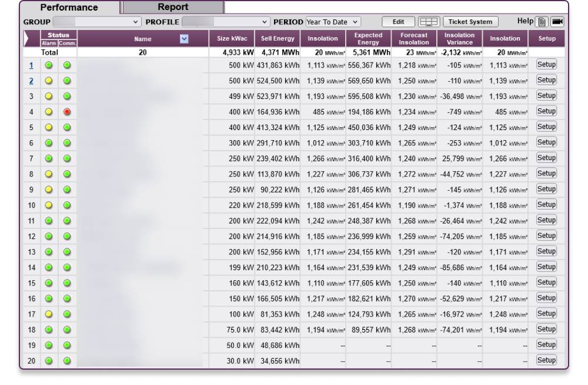Click Setup on the 30.0 kW row
The image size is (588, 385).
point(546,360)
